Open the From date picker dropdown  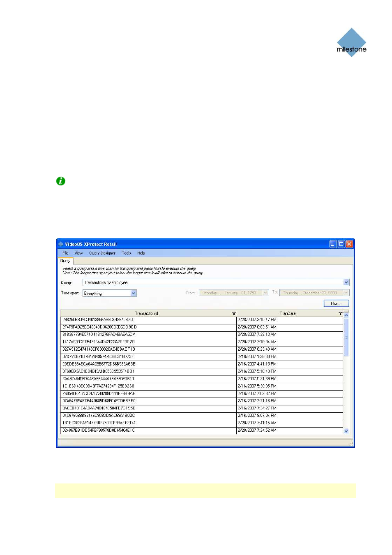tap(265, 293)
